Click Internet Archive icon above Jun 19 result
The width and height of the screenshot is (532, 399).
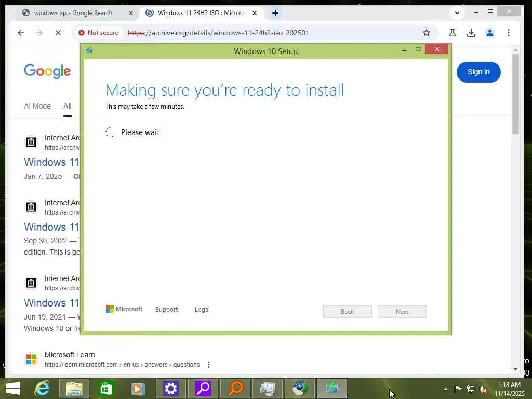31,283
